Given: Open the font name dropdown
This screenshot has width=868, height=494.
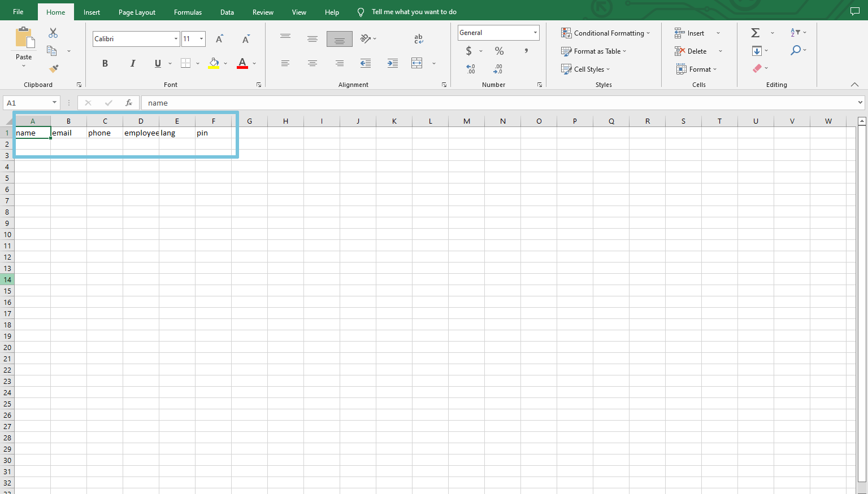Looking at the screenshot, I should [x=175, y=38].
